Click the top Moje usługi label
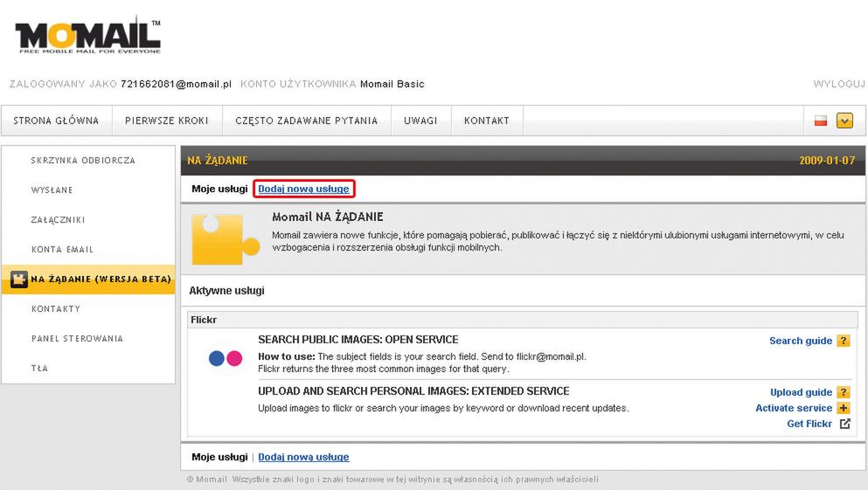 219,189
